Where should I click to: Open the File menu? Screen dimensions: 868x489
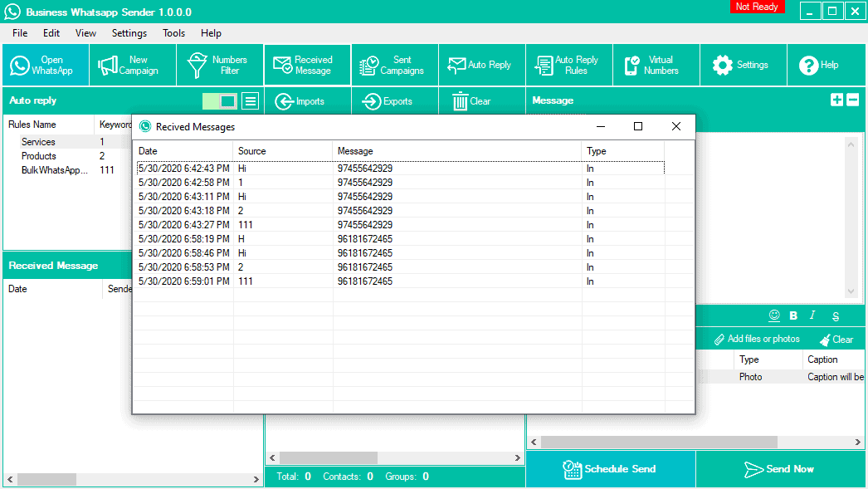point(20,33)
